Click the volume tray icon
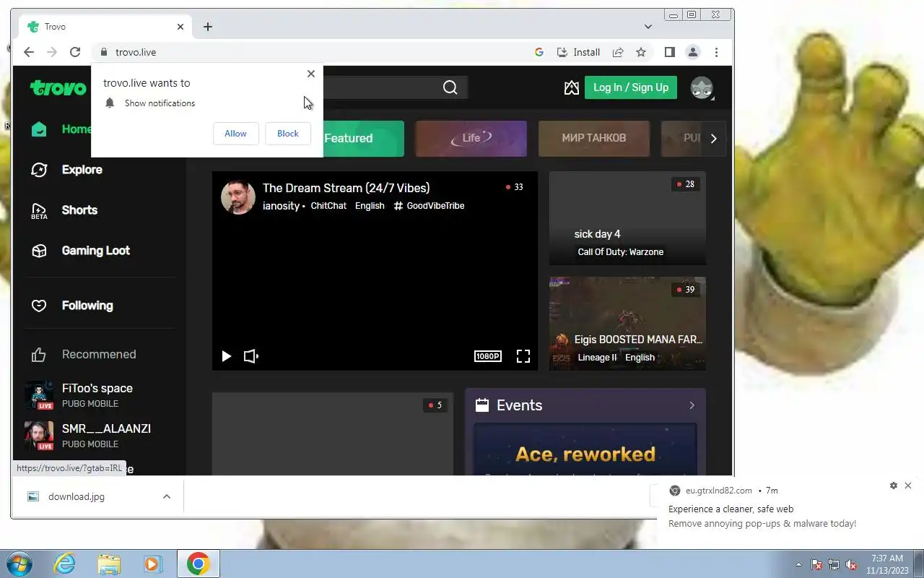 [852, 564]
